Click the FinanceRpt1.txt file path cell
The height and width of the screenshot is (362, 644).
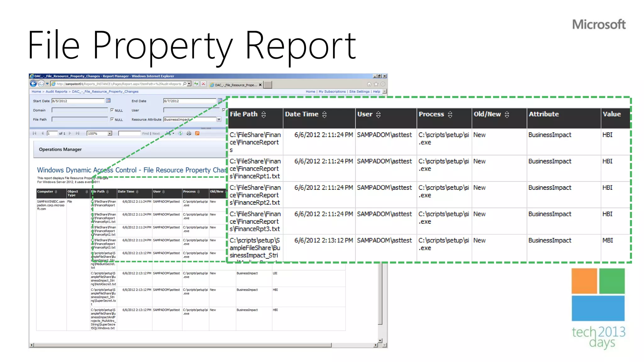click(255, 168)
